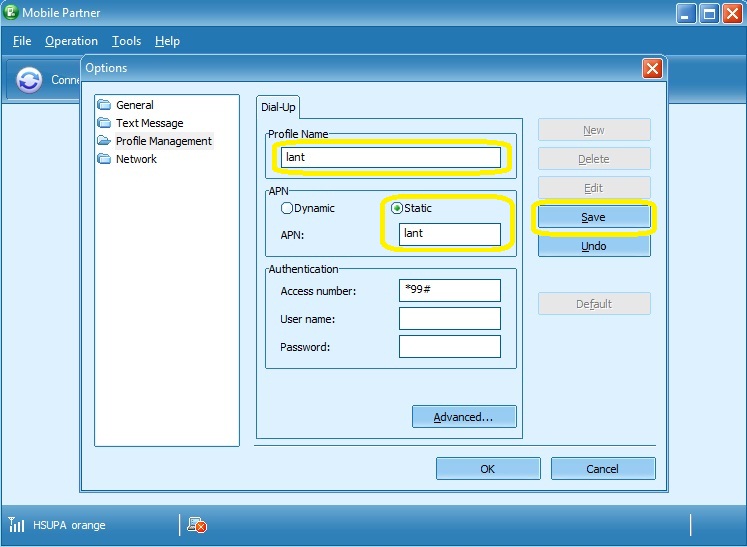Select the Static APN radio button
The width and height of the screenshot is (747, 547).
pyautogui.click(x=397, y=209)
